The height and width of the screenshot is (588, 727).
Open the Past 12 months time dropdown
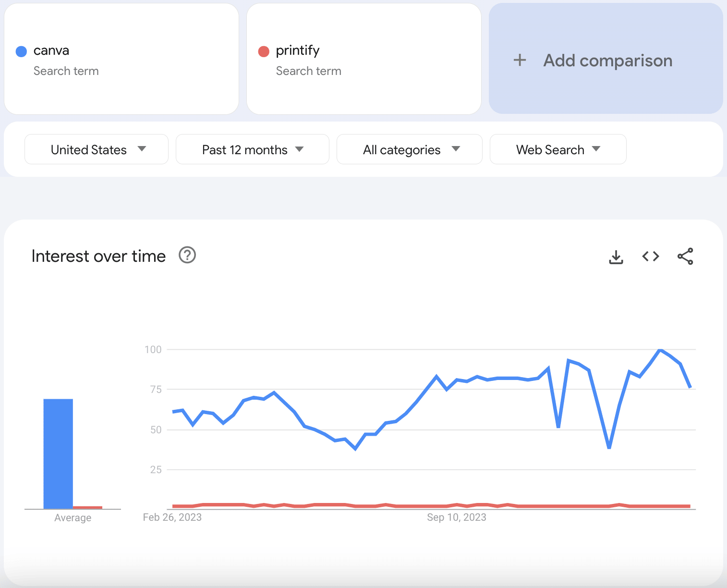[253, 149]
